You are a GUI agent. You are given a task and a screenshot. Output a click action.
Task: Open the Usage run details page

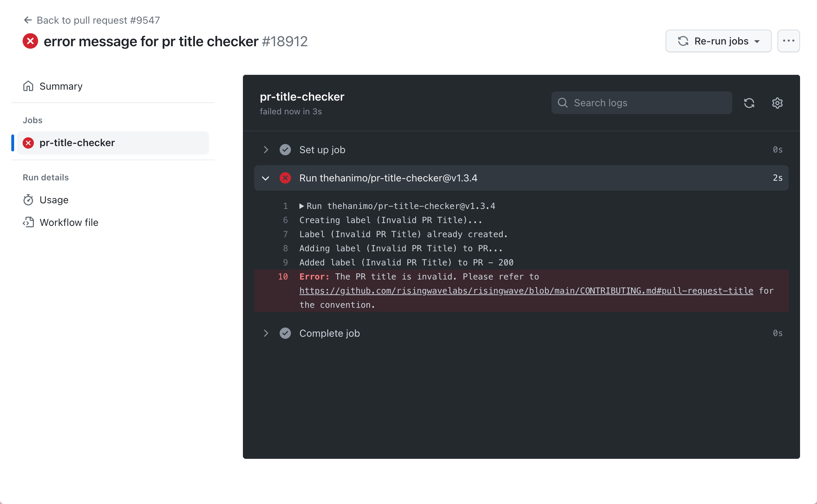[54, 200]
